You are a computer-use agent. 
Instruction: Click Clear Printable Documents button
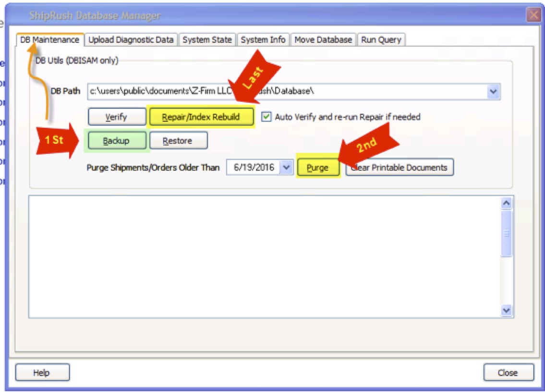coord(400,168)
